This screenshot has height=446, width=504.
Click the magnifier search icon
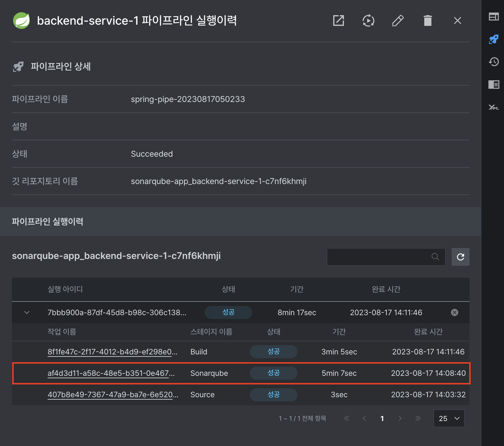pyautogui.click(x=435, y=257)
